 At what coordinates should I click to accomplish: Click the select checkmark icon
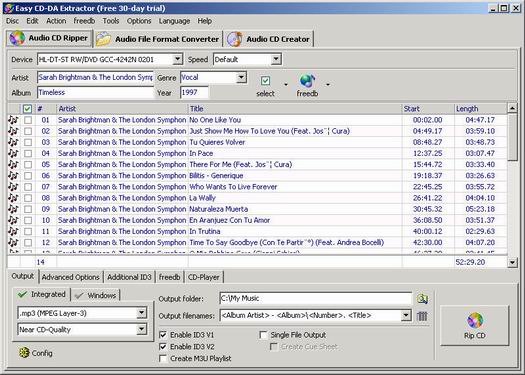point(265,81)
